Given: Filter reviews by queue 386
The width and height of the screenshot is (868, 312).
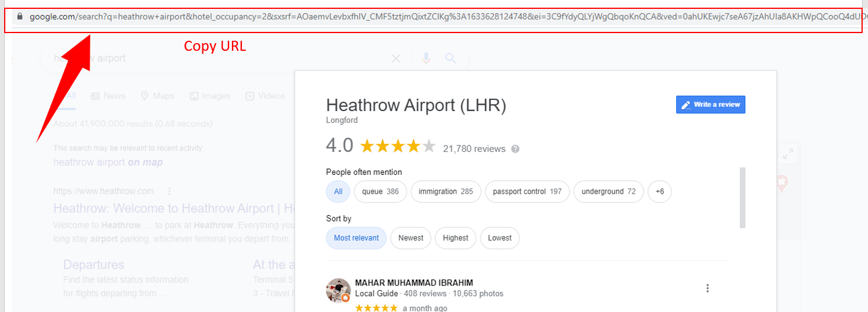Looking at the screenshot, I should coord(381,191).
